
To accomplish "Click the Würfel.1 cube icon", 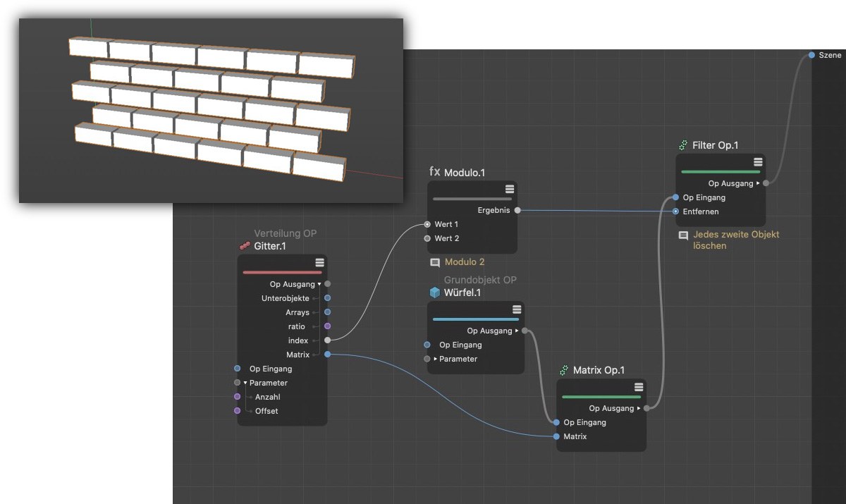I will point(434,293).
